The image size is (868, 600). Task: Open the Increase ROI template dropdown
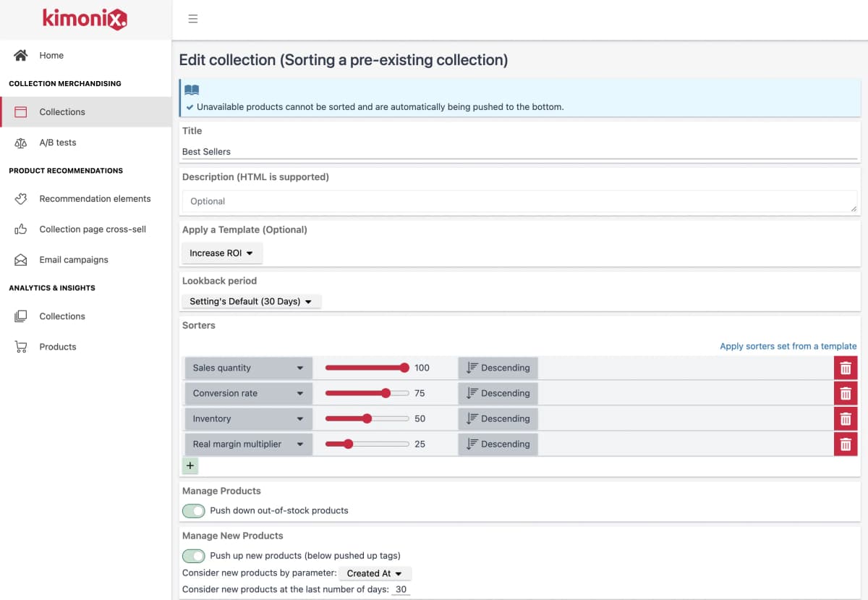(221, 253)
